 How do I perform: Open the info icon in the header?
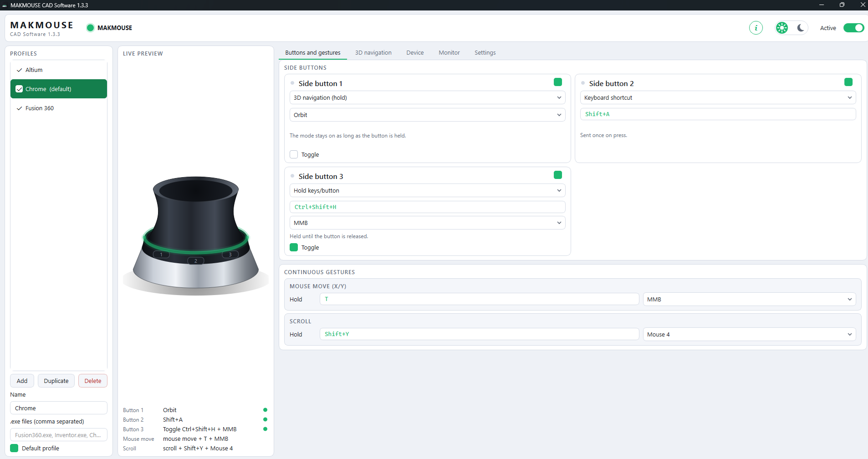point(756,28)
